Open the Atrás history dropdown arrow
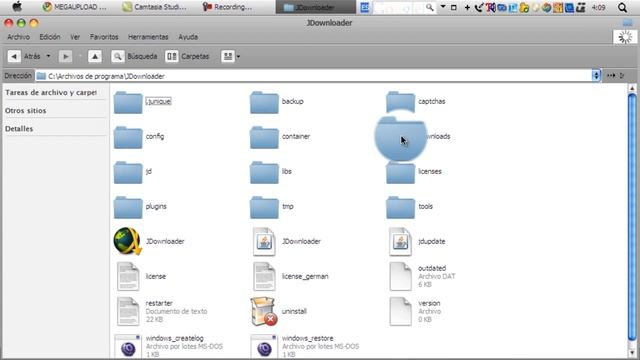Screen dimensions: 640x360 [48, 56]
